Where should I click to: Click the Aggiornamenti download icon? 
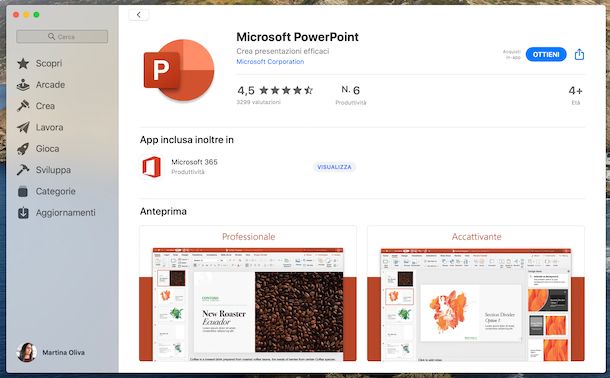point(23,213)
